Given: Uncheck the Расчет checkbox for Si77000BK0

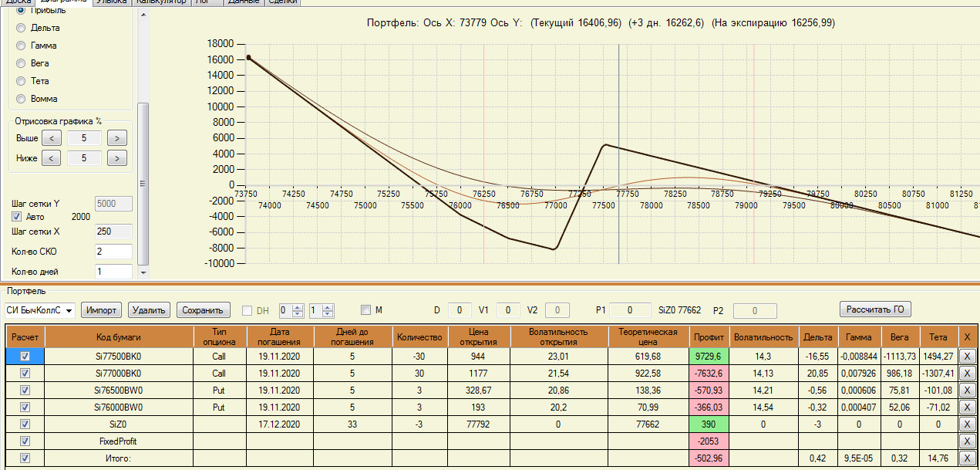Looking at the screenshot, I should tap(25, 374).
